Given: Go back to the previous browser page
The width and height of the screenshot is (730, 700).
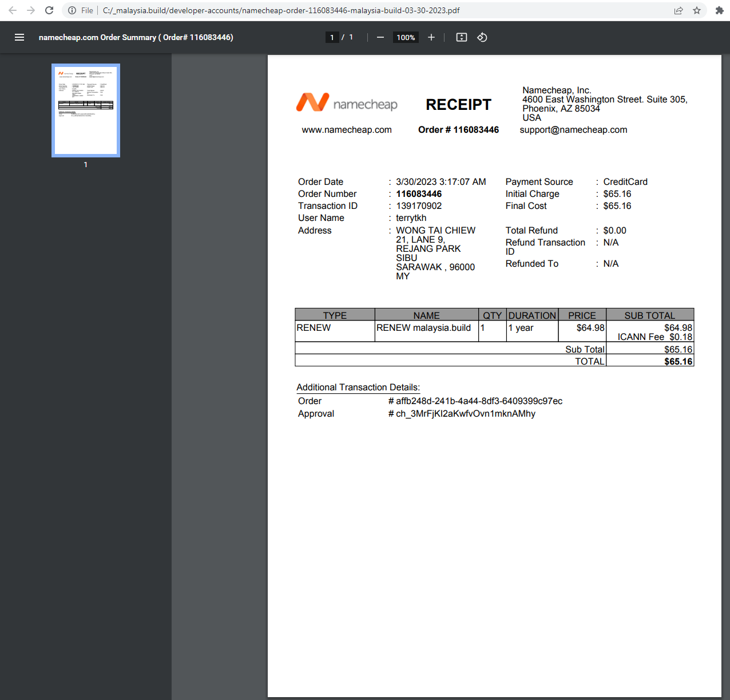Looking at the screenshot, I should coord(13,10).
